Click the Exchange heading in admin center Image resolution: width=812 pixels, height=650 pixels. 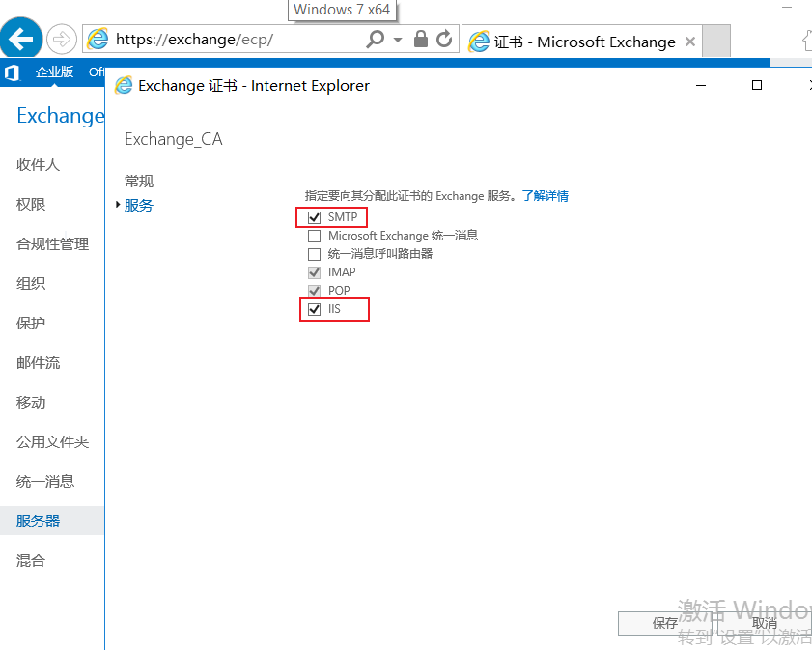tap(61, 116)
